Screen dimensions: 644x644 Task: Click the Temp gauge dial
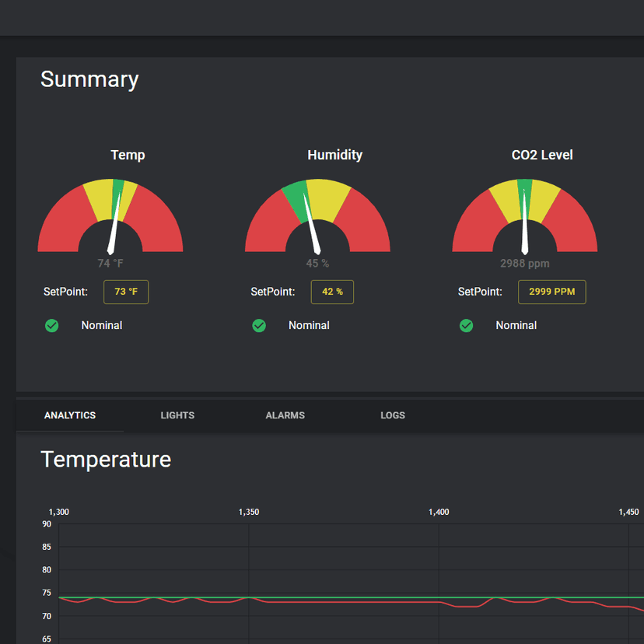pyautogui.click(x=110, y=216)
